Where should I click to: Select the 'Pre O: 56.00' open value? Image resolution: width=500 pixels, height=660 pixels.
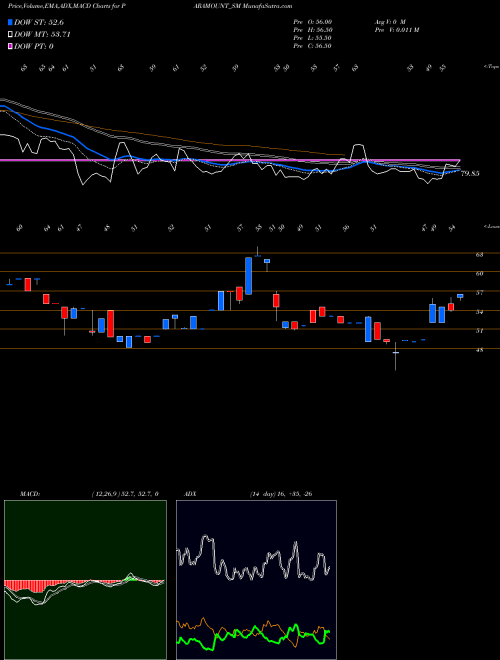click(312, 22)
